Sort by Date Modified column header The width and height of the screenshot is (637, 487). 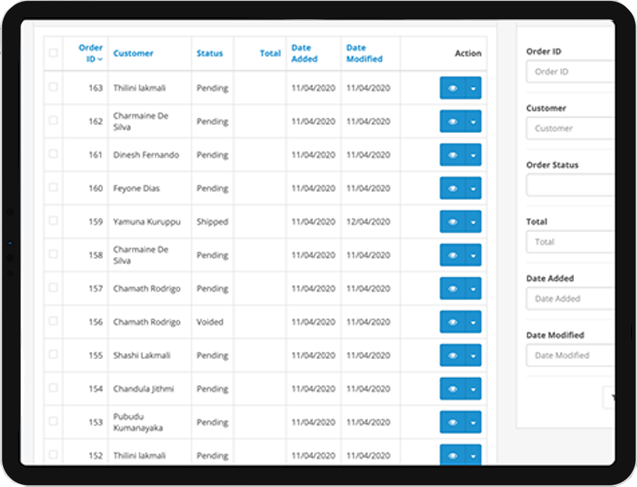point(356,54)
